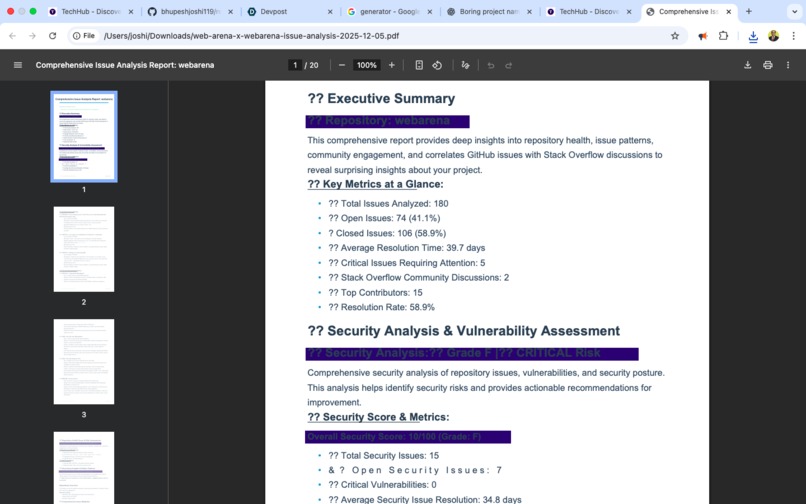
Task: Rotate the document counterclockwise
Action: click(x=437, y=65)
